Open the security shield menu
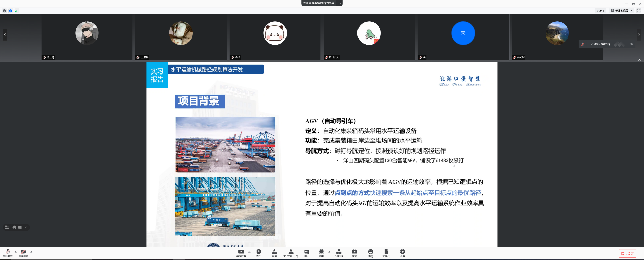Image resolution: width=644 pixels, height=260 pixels. (258, 252)
